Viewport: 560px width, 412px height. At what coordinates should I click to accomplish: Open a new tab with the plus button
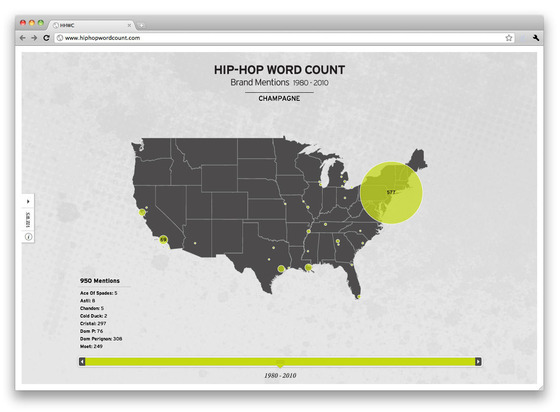click(141, 25)
